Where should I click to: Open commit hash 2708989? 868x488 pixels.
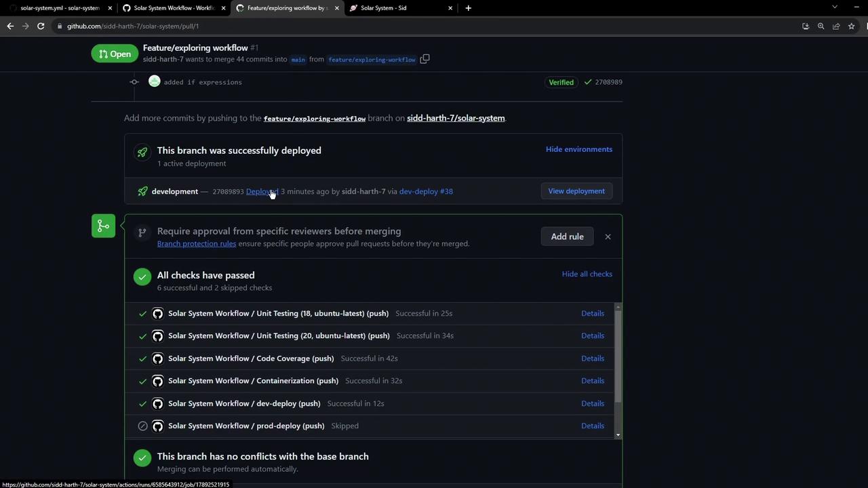(608, 82)
